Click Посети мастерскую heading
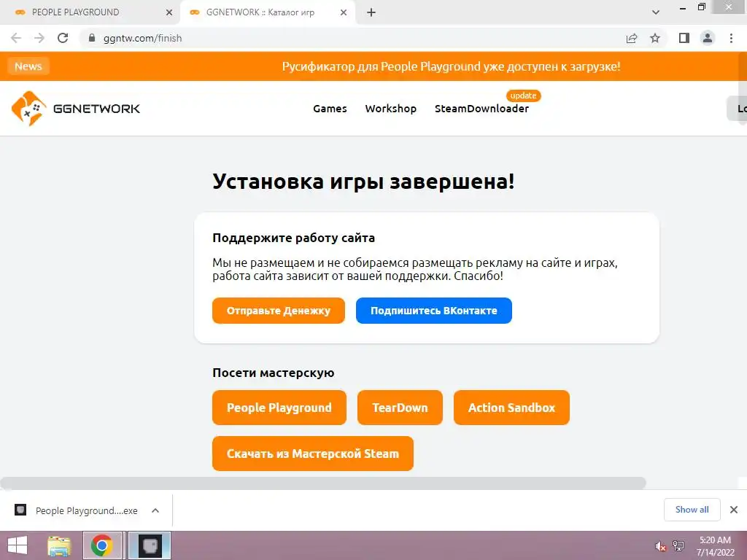 click(x=273, y=373)
